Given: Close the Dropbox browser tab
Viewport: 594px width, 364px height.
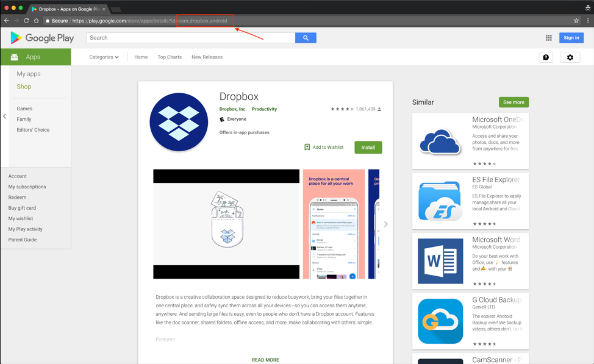Looking at the screenshot, I should (x=104, y=9).
